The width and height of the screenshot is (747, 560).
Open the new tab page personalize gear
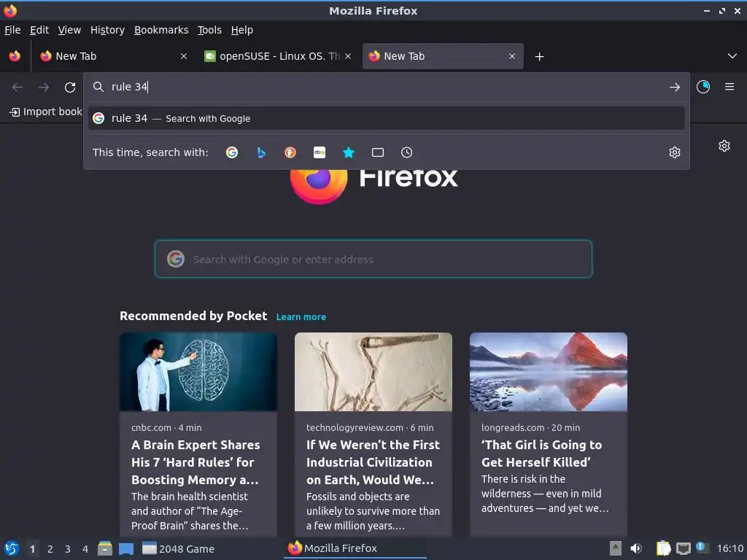(724, 146)
